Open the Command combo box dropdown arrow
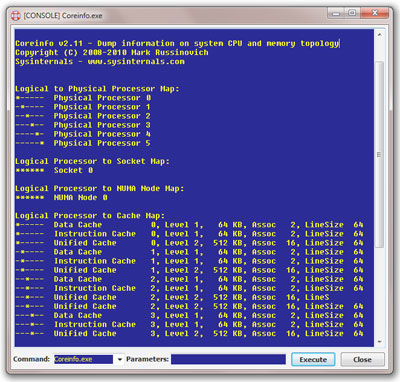The height and width of the screenshot is (382, 400). coord(120,359)
